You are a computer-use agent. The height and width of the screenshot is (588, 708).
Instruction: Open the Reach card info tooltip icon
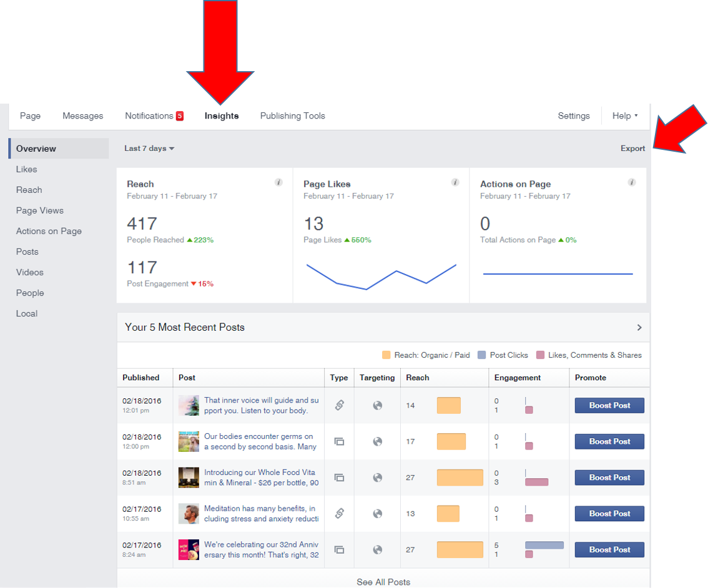click(x=278, y=182)
